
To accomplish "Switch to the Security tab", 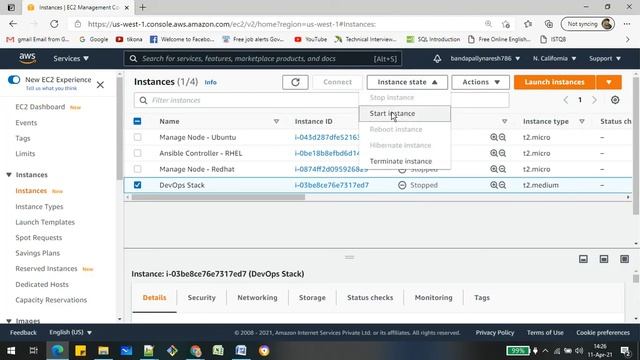I will tap(202, 298).
